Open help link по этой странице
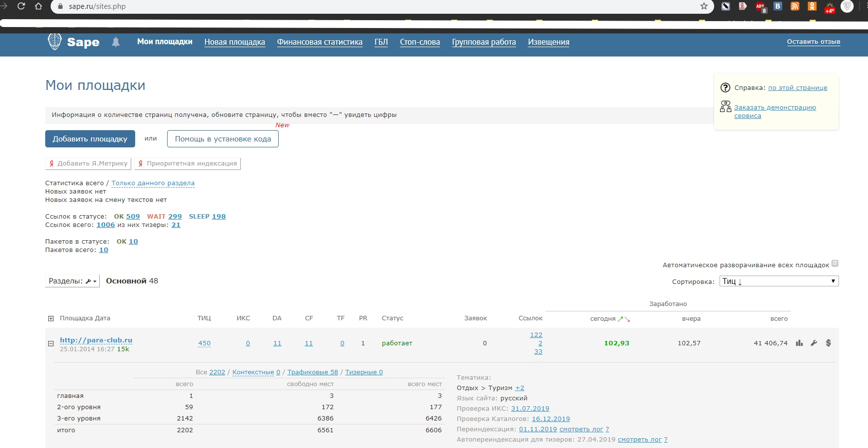This screenshot has width=868, height=448. (x=798, y=88)
